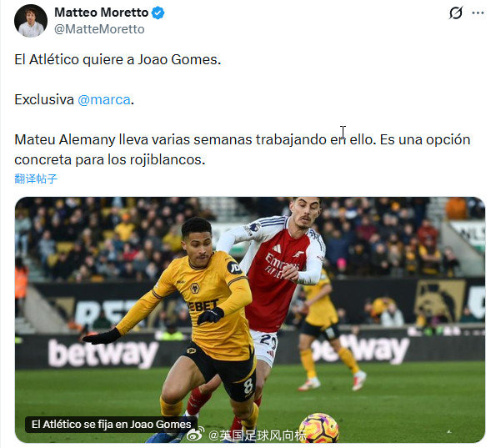The image size is (496, 448).
Task: Click the 'concreta para los rojiblancos' line
Action: (x=110, y=159)
